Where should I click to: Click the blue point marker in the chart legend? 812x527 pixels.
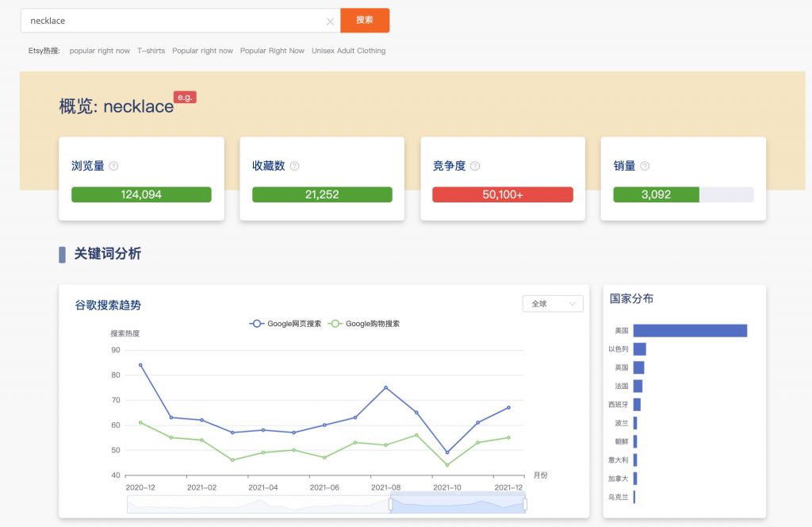point(258,323)
